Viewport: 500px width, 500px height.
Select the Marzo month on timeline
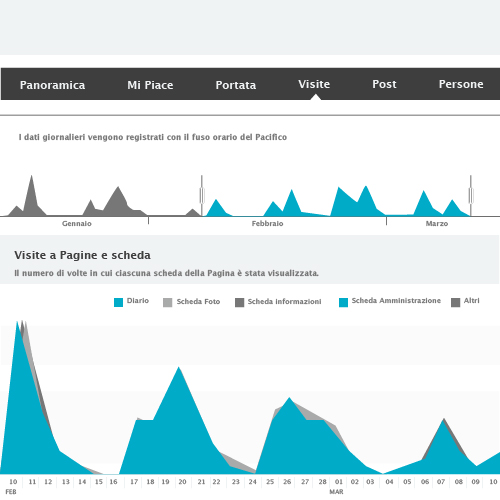coord(437,223)
